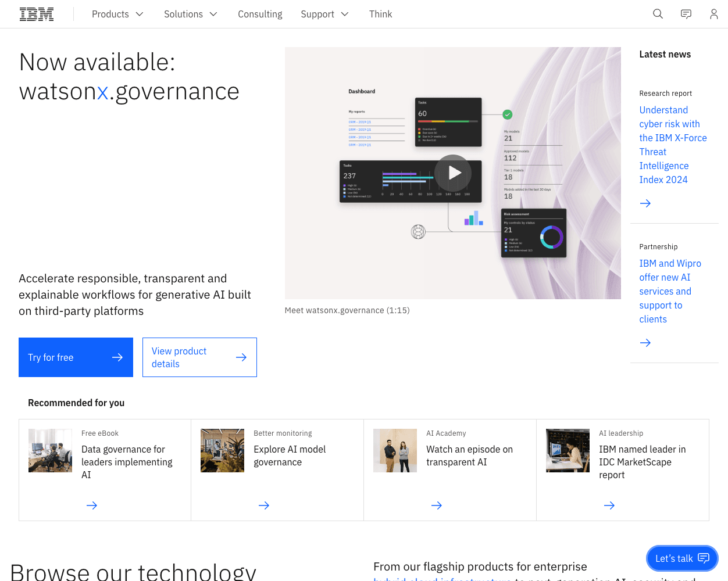
Task: Click the Meet watsonx.governance caption
Action: coord(347,310)
